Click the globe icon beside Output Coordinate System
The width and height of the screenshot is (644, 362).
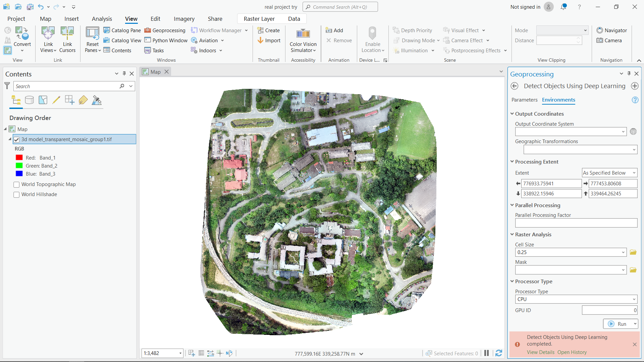click(x=633, y=131)
